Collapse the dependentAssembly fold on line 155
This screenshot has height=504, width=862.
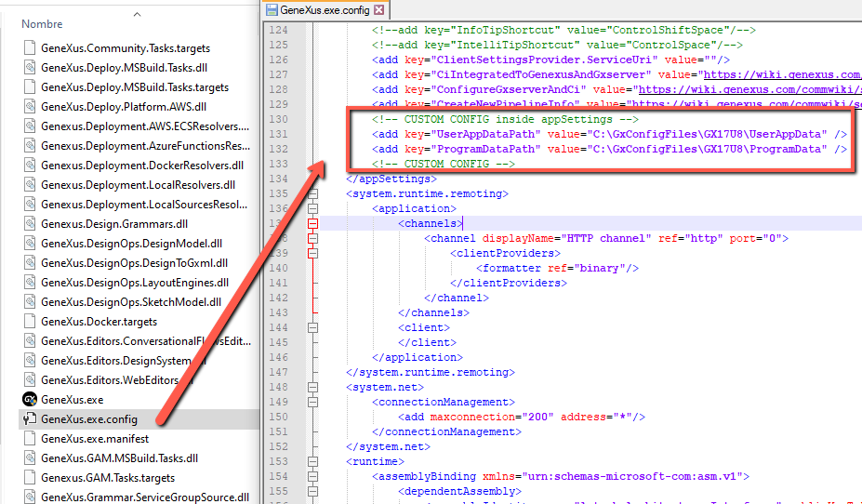tap(312, 491)
